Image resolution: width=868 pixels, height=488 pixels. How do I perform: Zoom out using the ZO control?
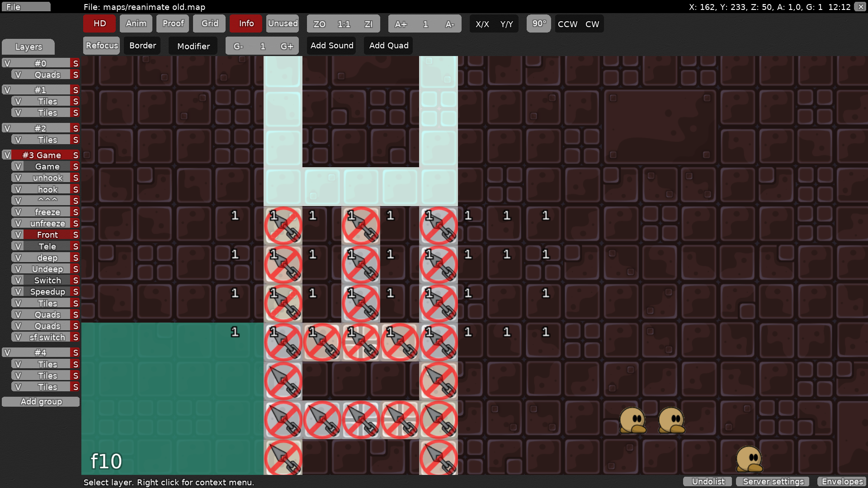click(320, 24)
